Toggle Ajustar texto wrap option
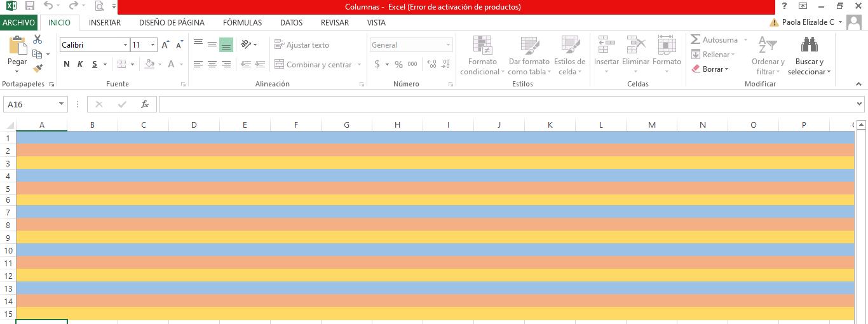 302,45
